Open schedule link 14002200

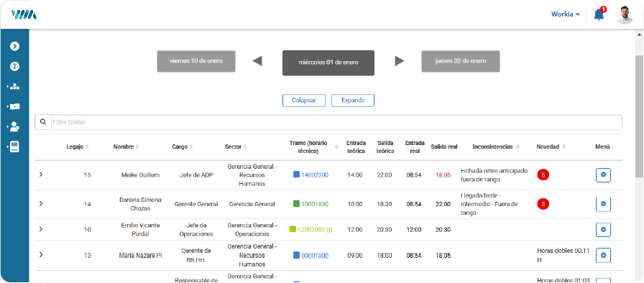tap(315, 175)
